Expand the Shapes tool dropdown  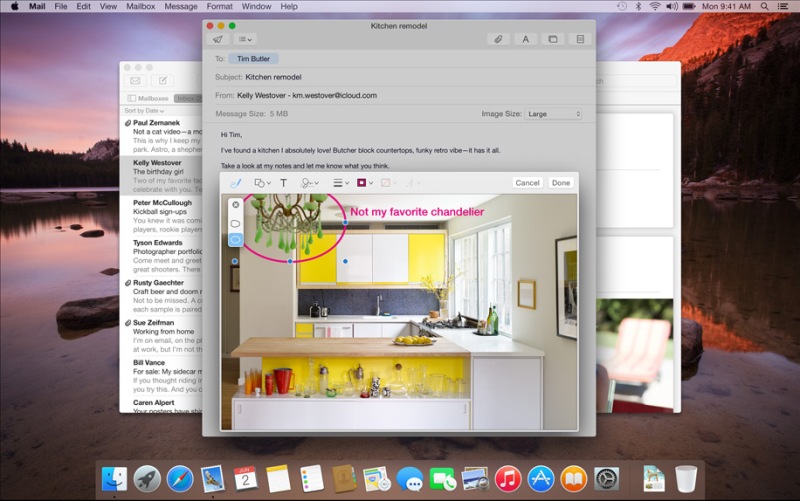click(262, 183)
